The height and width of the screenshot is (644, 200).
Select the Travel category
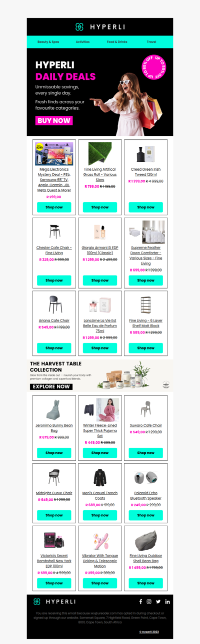(x=151, y=42)
